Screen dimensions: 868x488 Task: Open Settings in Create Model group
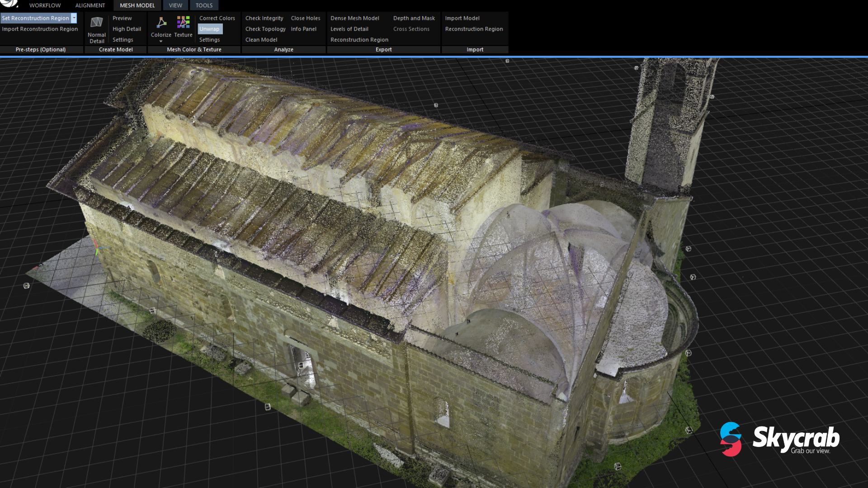[x=123, y=40]
